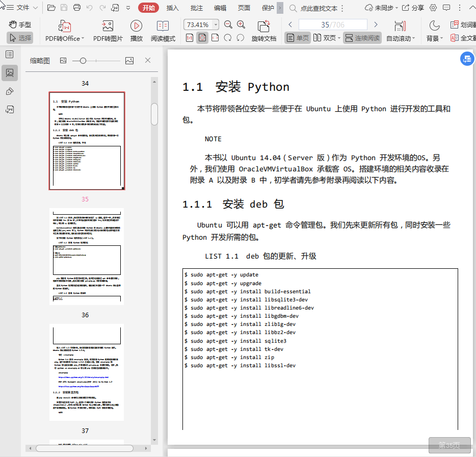Enlarge thumbnails with large image icon
This screenshot has width=476, height=457.
point(129,61)
